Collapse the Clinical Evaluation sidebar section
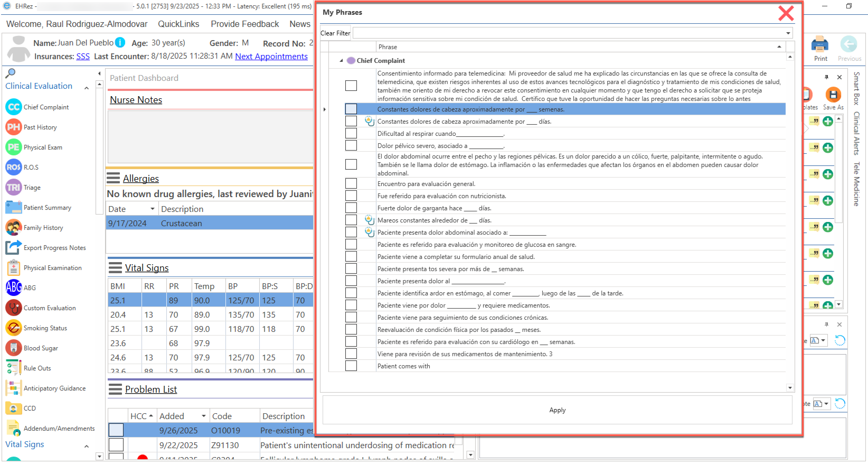Viewport: 868px width, 464px height. (87, 88)
